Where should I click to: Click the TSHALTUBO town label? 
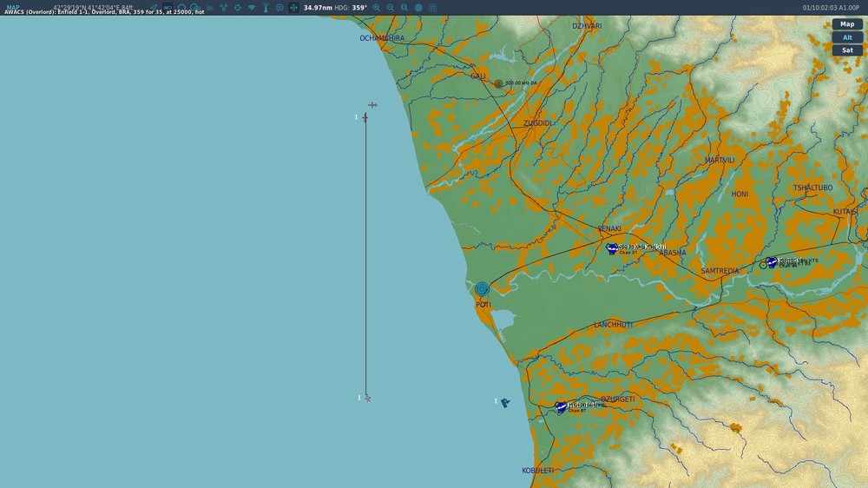point(812,188)
